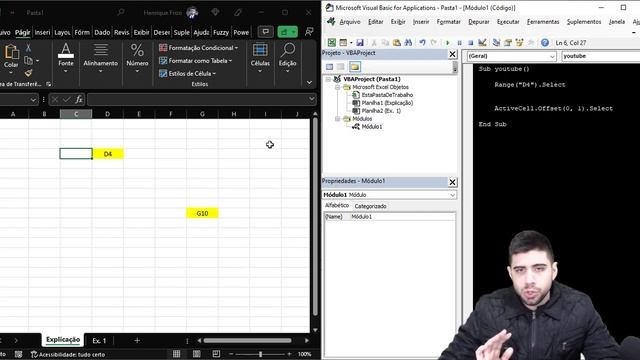This screenshot has width=640, height=360.
Task: Click the Insert Function fx icon
Action: click(78, 99)
